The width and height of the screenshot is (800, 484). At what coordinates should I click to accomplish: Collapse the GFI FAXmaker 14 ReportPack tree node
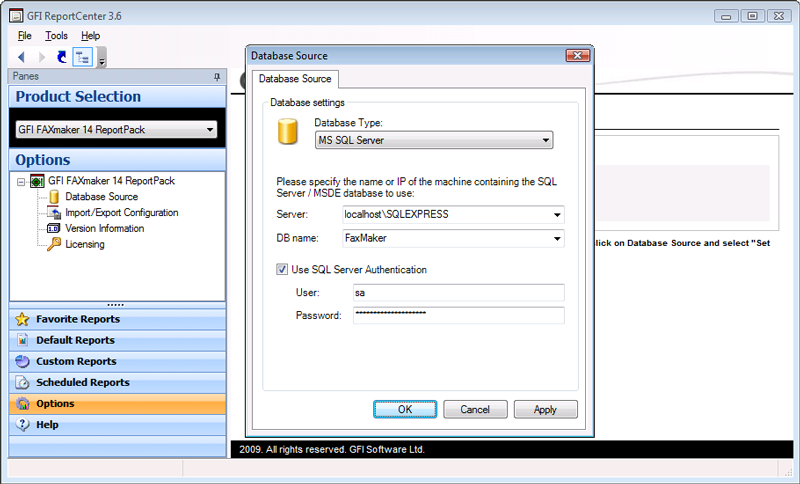pyautogui.click(x=21, y=182)
